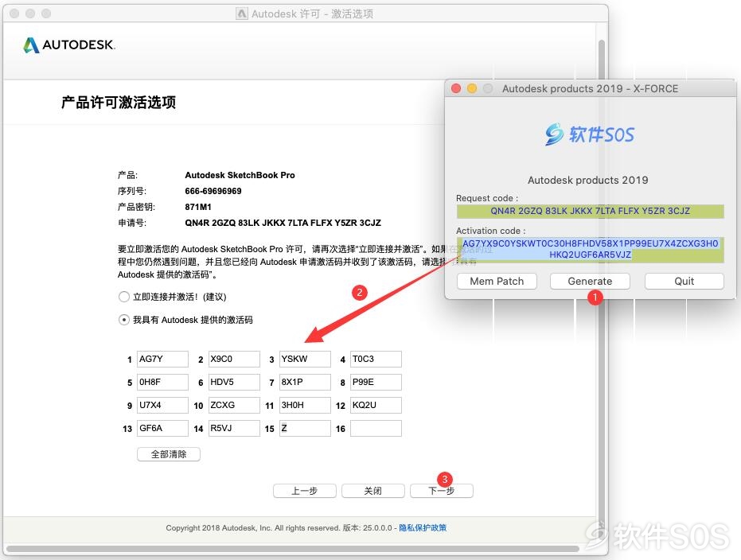
Task: Click the product key "871M1"
Action: (x=198, y=207)
